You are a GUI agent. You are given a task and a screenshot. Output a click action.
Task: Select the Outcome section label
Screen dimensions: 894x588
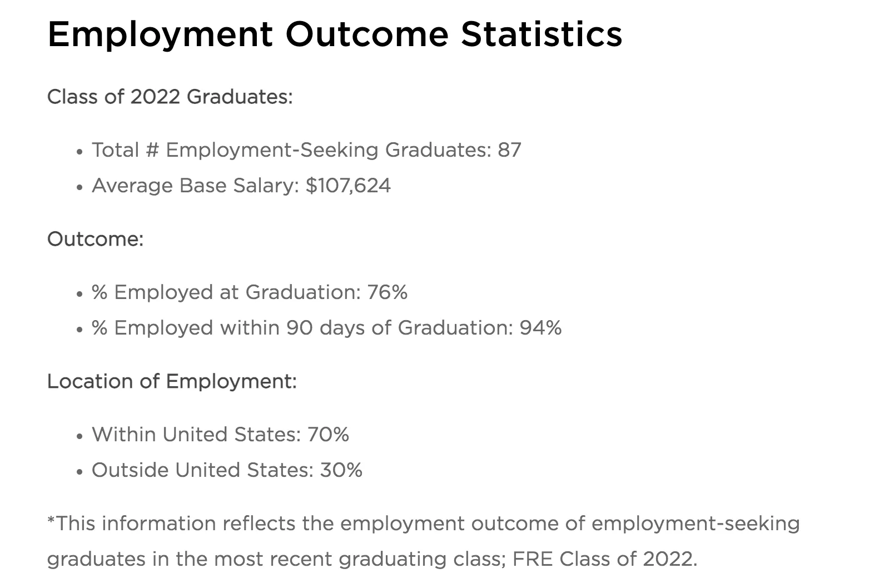point(95,239)
